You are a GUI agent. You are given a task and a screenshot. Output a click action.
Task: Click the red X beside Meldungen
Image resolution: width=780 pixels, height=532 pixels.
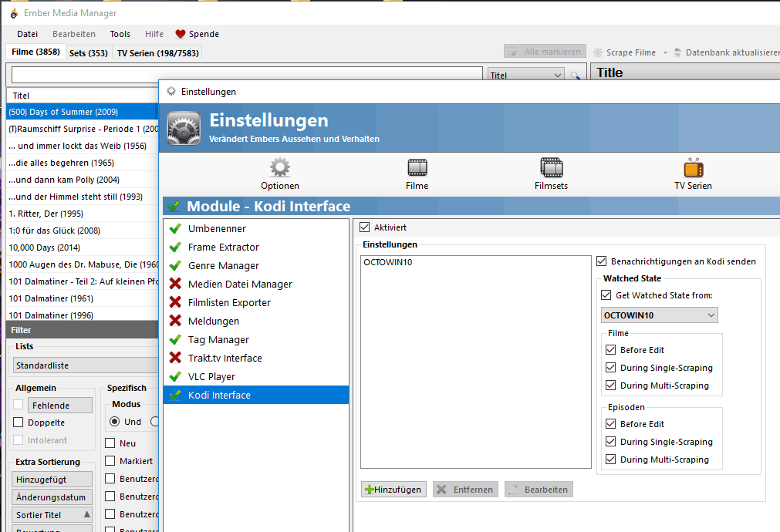pyautogui.click(x=175, y=321)
